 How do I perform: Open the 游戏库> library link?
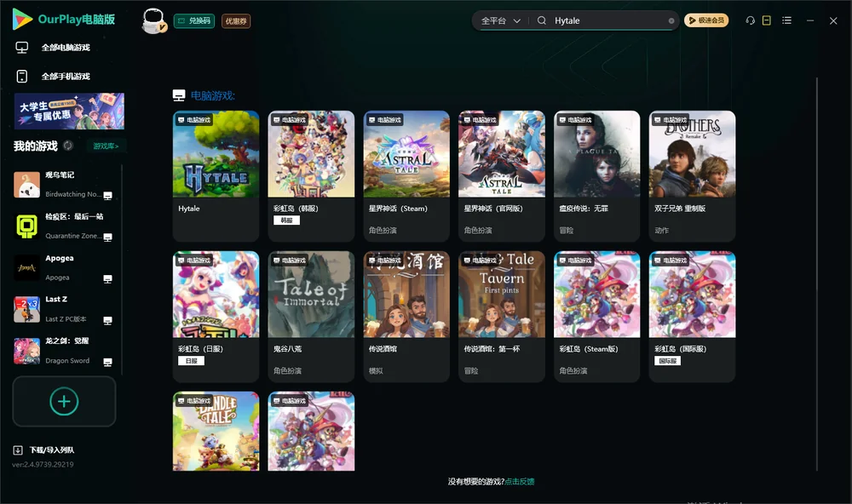click(x=106, y=146)
